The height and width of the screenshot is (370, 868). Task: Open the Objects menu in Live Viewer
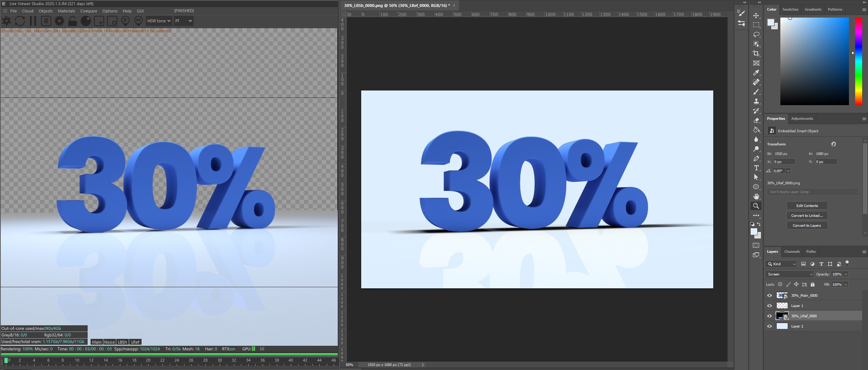(x=45, y=11)
